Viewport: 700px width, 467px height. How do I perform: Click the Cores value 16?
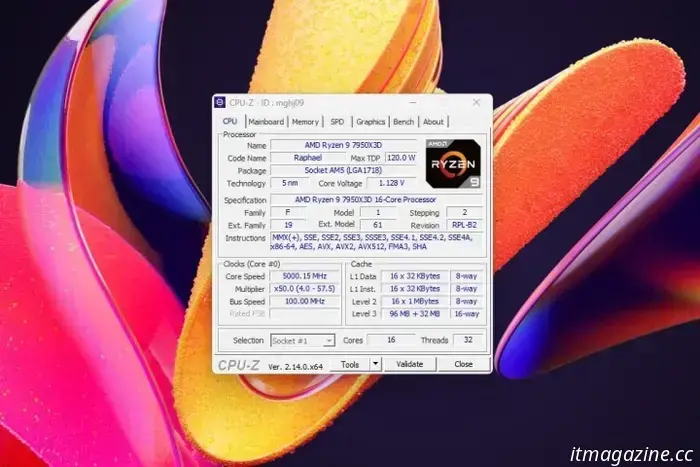pyautogui.click(x=391, y=340)
